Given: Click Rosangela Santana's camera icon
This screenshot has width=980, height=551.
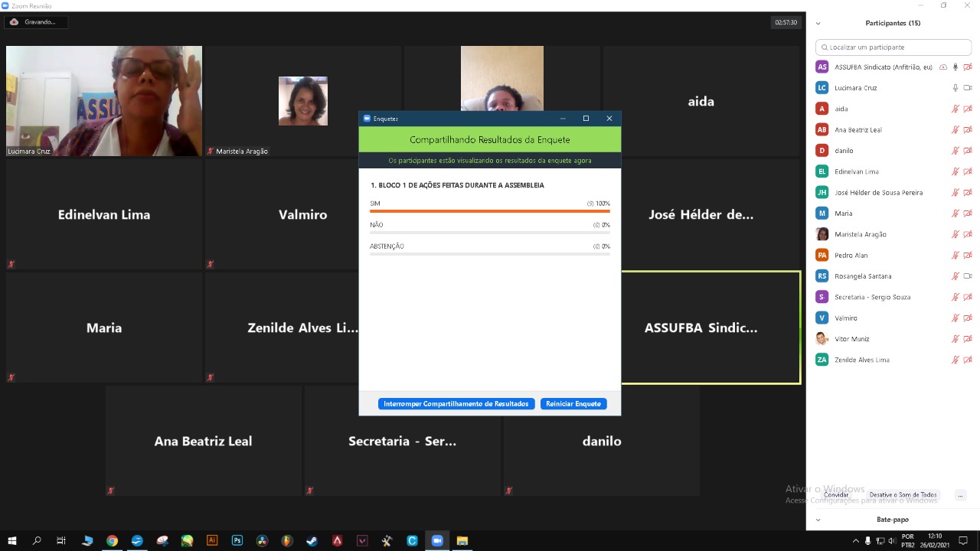Looking at the screenshot, I should coord(967,276).
